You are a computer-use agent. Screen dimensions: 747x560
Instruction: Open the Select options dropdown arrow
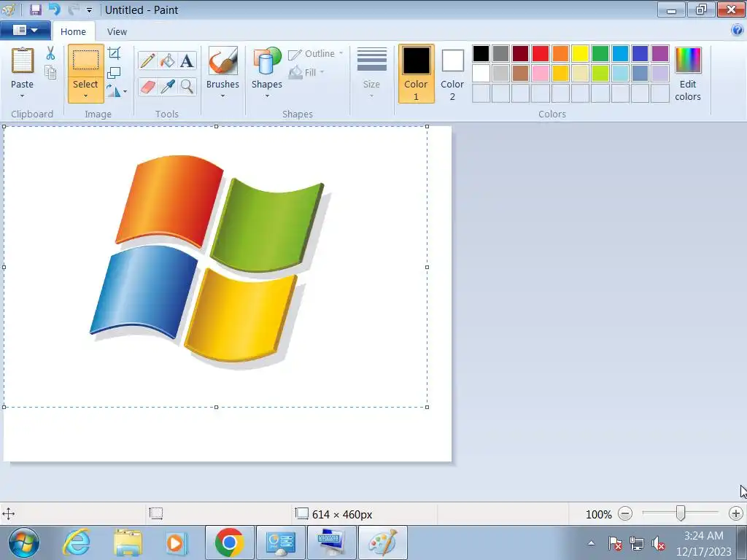[x=86, y=96]
